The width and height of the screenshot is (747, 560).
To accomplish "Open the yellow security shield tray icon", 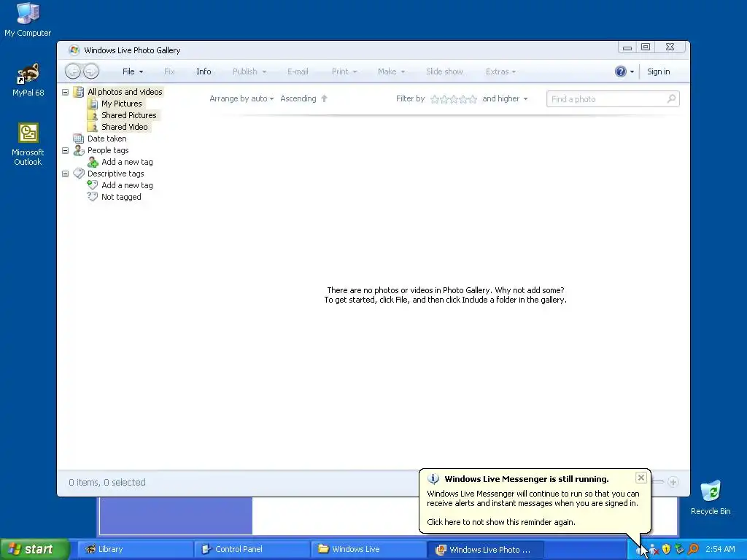I will pyautogui.click(x=667, y=549).
